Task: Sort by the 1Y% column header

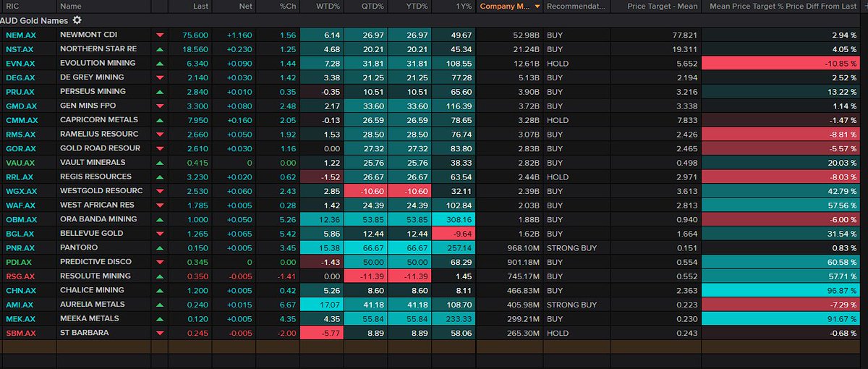Action: 454,6
